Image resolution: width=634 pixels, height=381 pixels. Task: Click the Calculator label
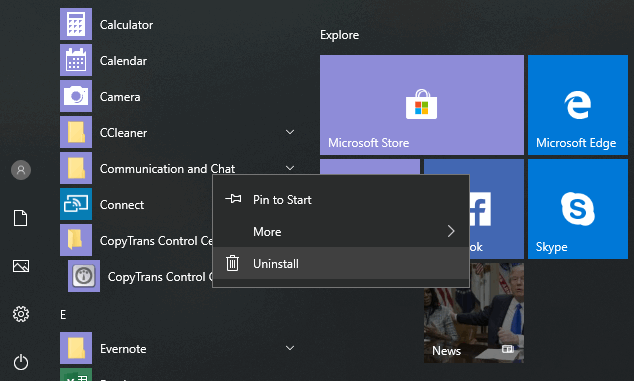(x=127, y=25)
